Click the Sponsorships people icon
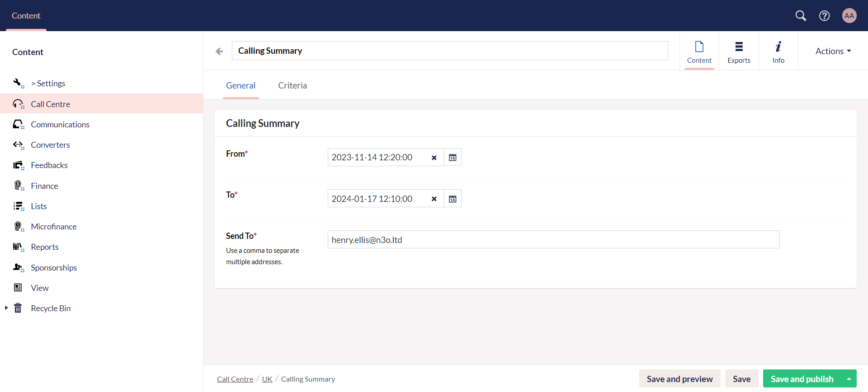Viewport: 868px width, 392px height. click(18, 267)
